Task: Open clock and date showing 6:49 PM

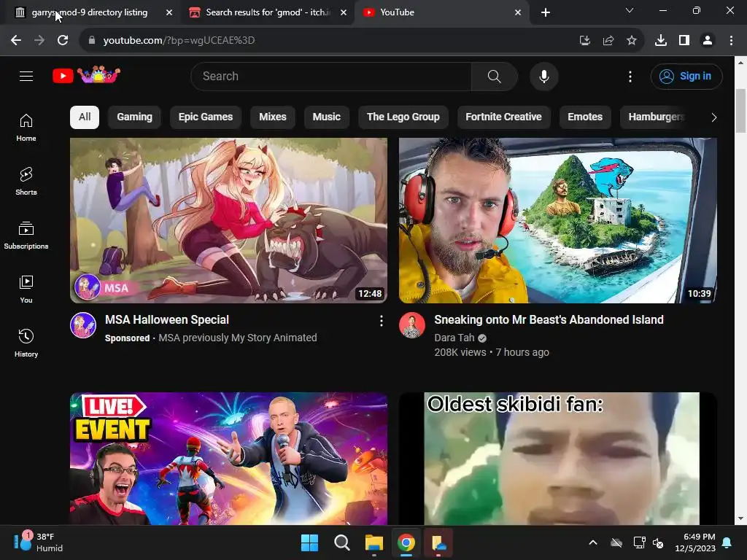Action: pyautogui.click(x=695, y=542)
